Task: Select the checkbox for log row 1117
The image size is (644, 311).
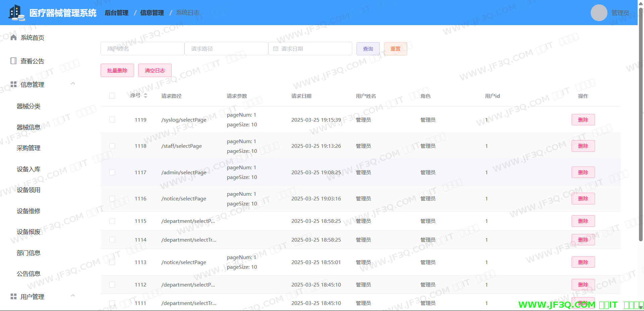Action: tap(112, 172)
